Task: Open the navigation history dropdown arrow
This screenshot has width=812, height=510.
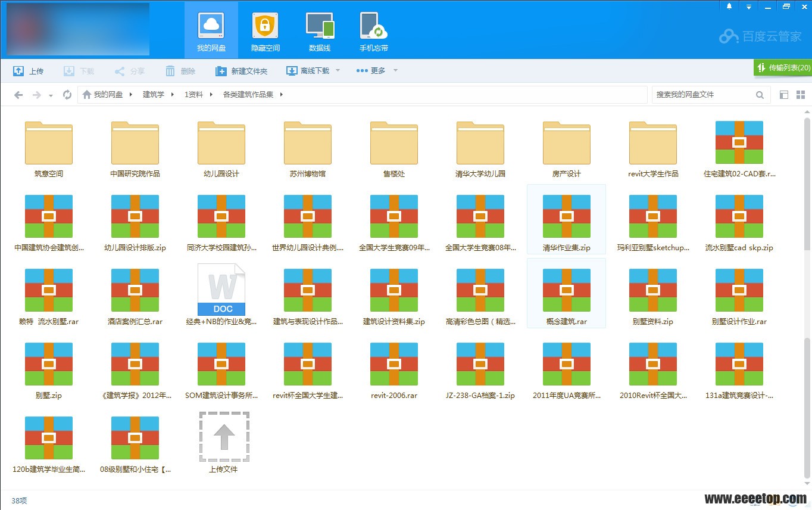Action: [x=51, y=95]
